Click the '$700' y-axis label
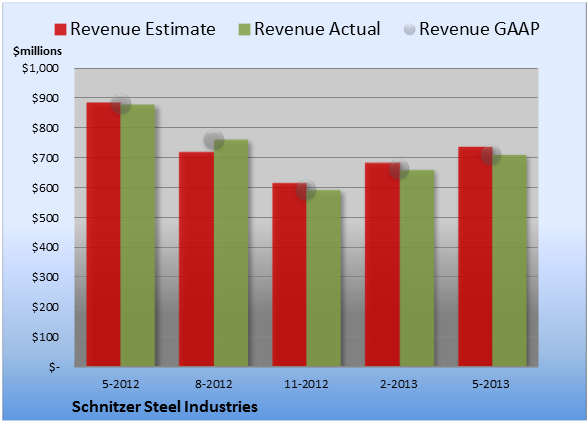Viewport: 588px width, 422px height. tap(45, 158)
